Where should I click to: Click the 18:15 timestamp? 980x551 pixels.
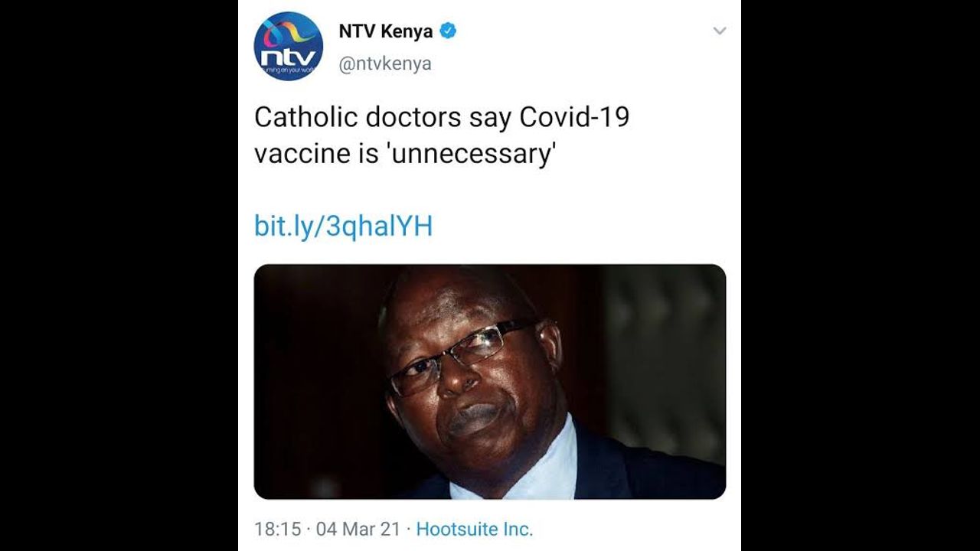click(278, 529)
